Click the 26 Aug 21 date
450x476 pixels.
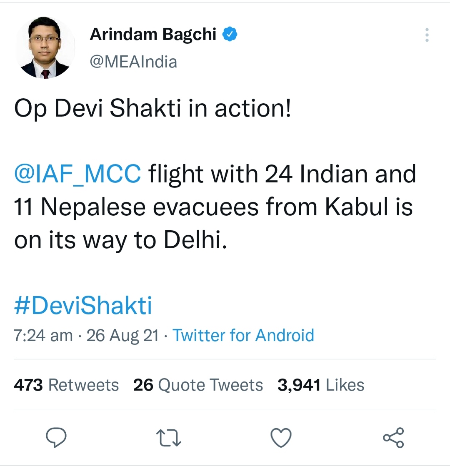pyautogui.click(x=122, y=335)
